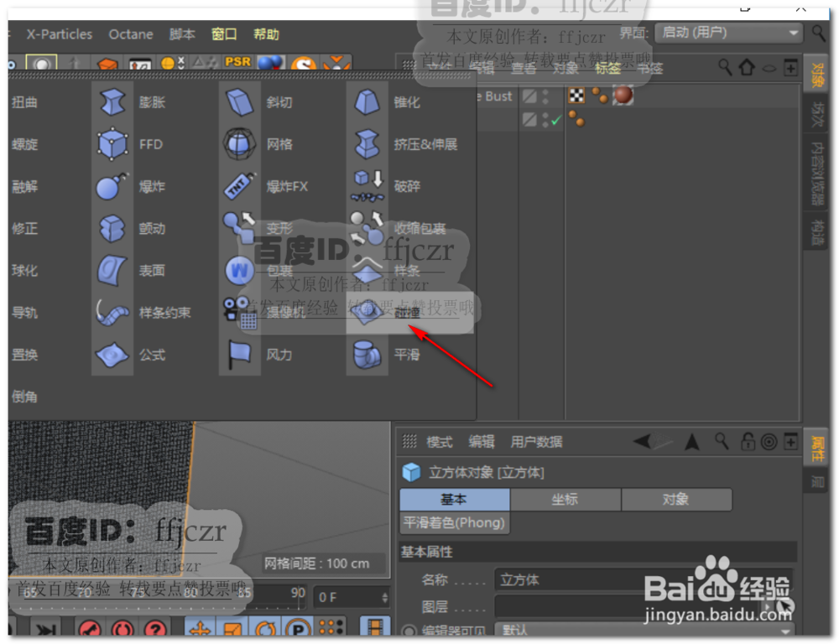
Task: Click the 名称 field containing 立方体
Action: pyautogui.click(x=644, y=579)
